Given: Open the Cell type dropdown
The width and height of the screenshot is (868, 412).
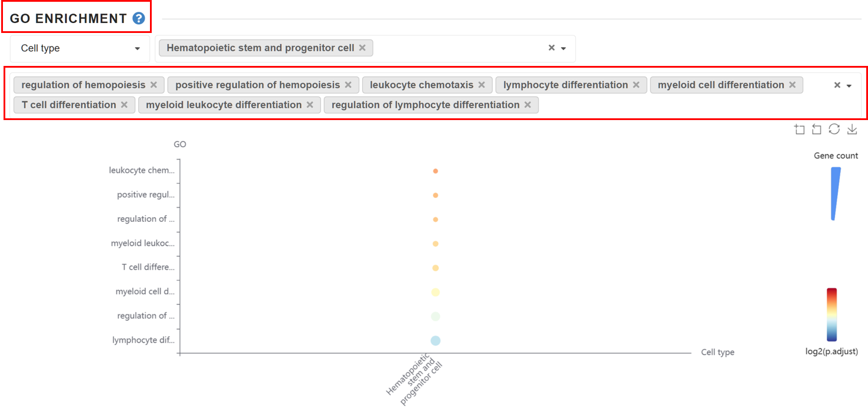Looking at the screenshot, I should [x=80, y=48].
